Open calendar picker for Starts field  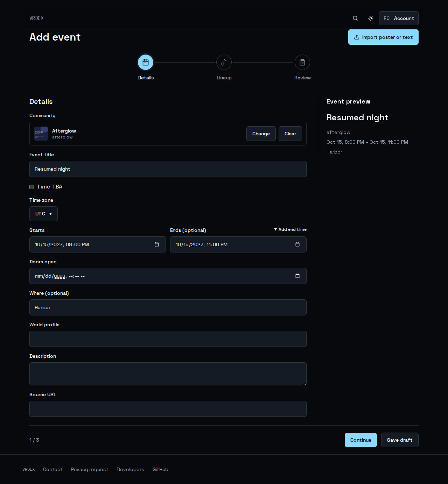click(157, 244)
